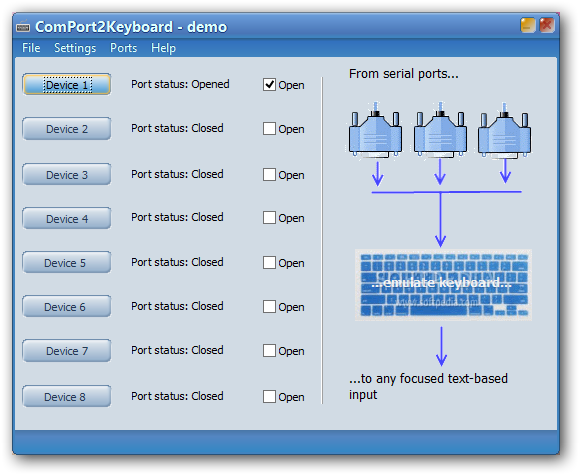Click the Device 7 button
Screen dimensions: 580x475
tap(67, 350)
